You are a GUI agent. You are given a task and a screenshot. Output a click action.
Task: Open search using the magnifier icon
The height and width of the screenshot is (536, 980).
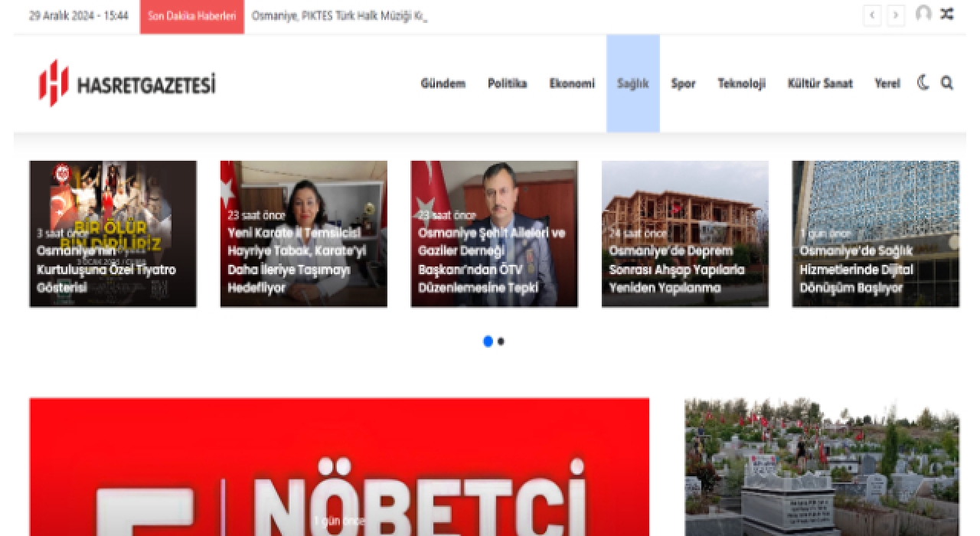pos(947,83)
